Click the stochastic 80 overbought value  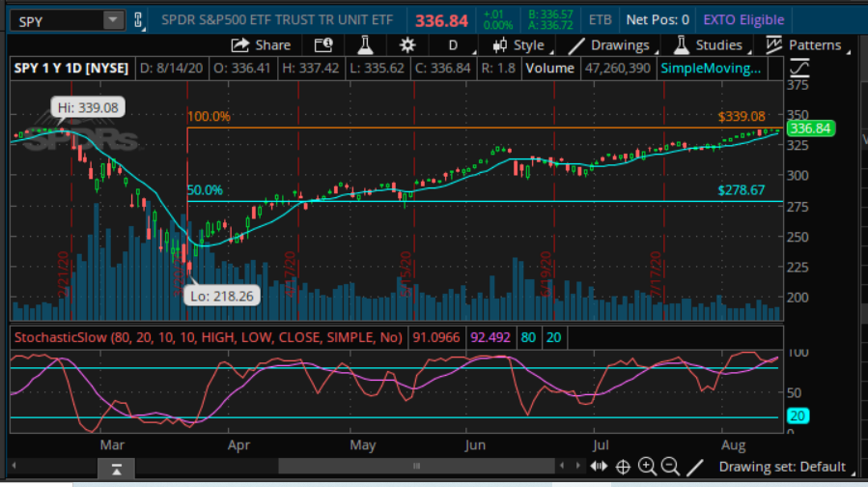[528, 338]
